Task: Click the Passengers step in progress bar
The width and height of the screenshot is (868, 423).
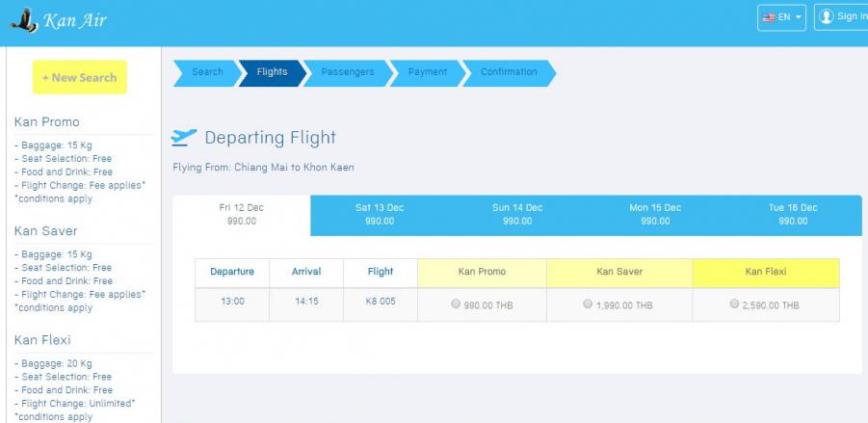Action: pyautogui.click(x=347, y=72)
